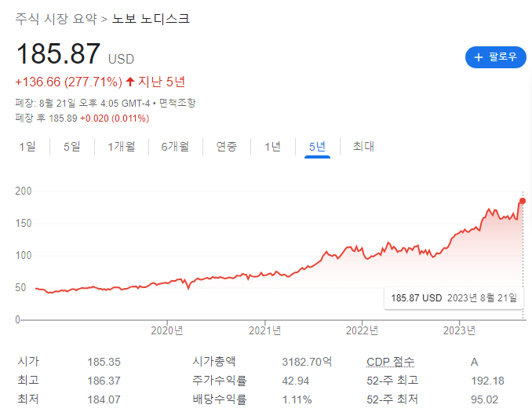The width and height of the screenshot is (532, 412).
Task: Click the CDP score value A
Action: 474,362
